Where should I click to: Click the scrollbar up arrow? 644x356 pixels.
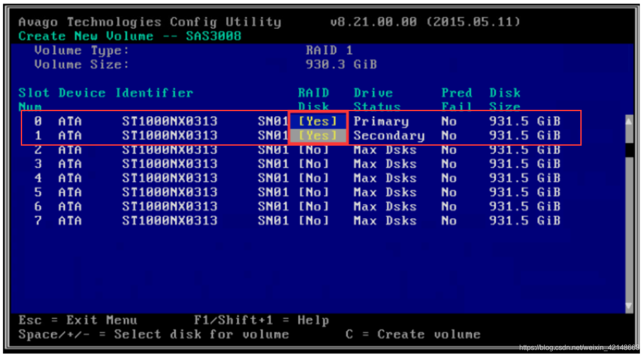(629, 121)
